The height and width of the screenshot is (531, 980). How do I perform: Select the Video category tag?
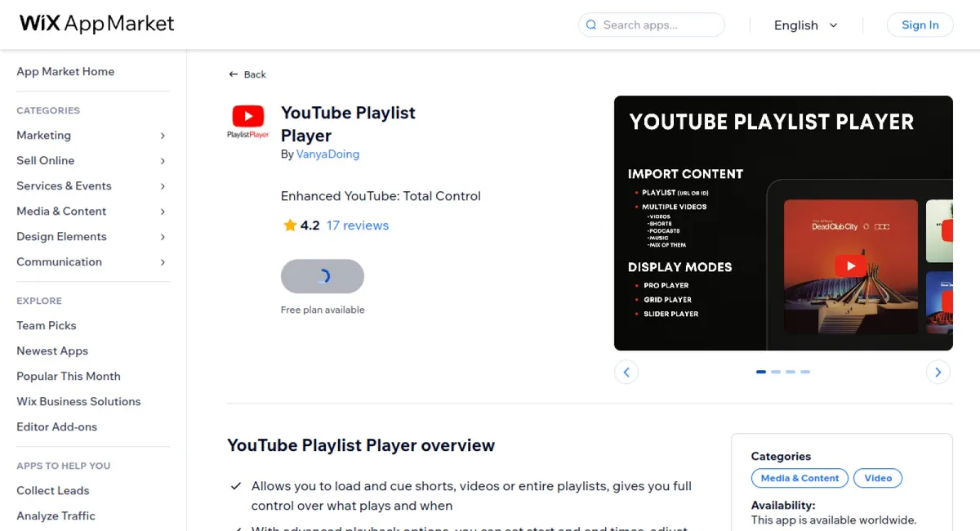coord(878,478)
